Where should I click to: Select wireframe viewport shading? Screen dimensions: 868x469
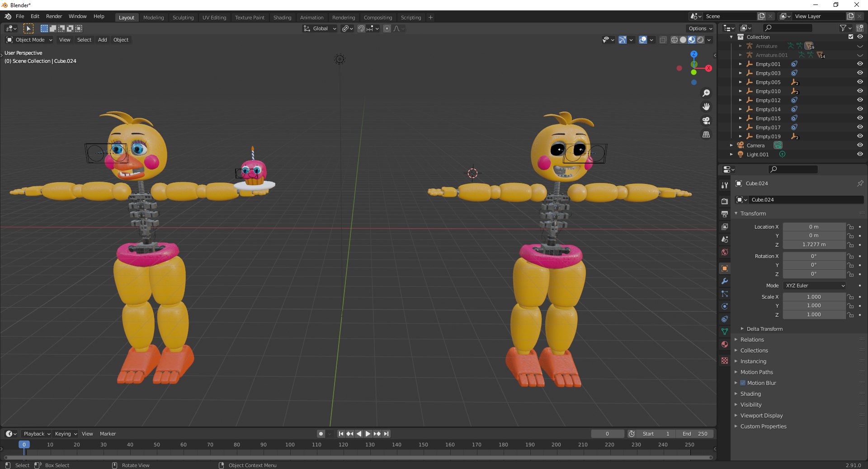tap(675, 40)
